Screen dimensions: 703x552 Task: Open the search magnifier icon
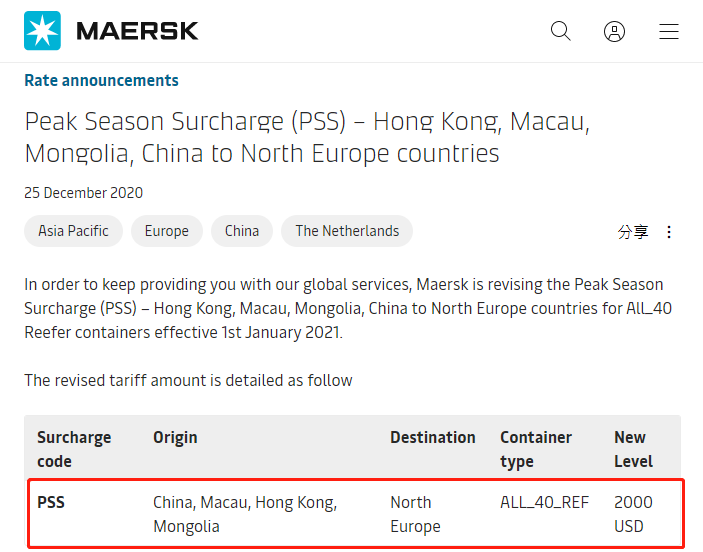[561, 31]
